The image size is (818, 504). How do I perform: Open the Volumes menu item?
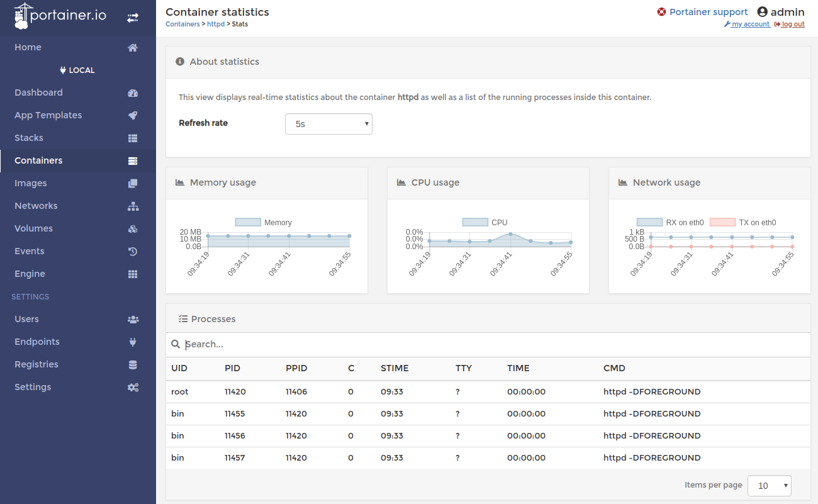(x=34, y=228)
